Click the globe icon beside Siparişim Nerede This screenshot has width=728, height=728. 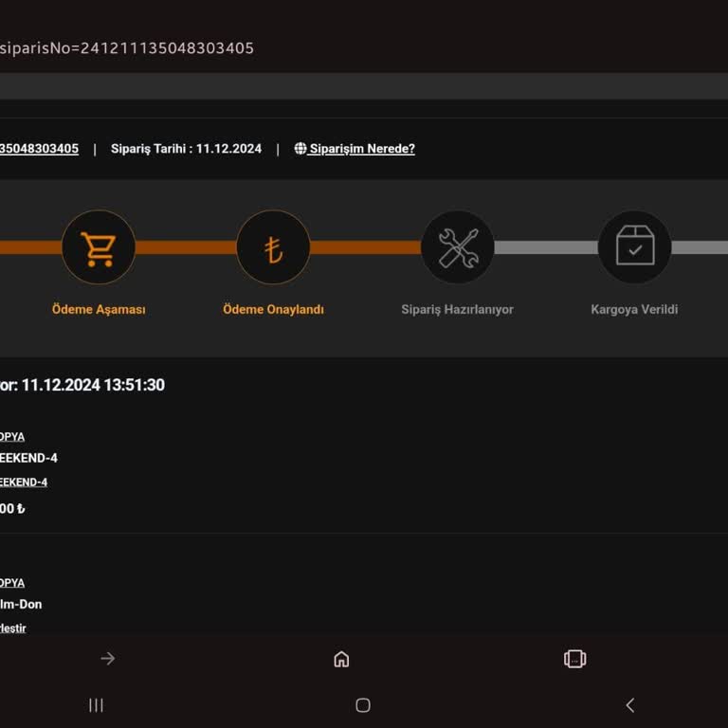[x=300, y=149]
